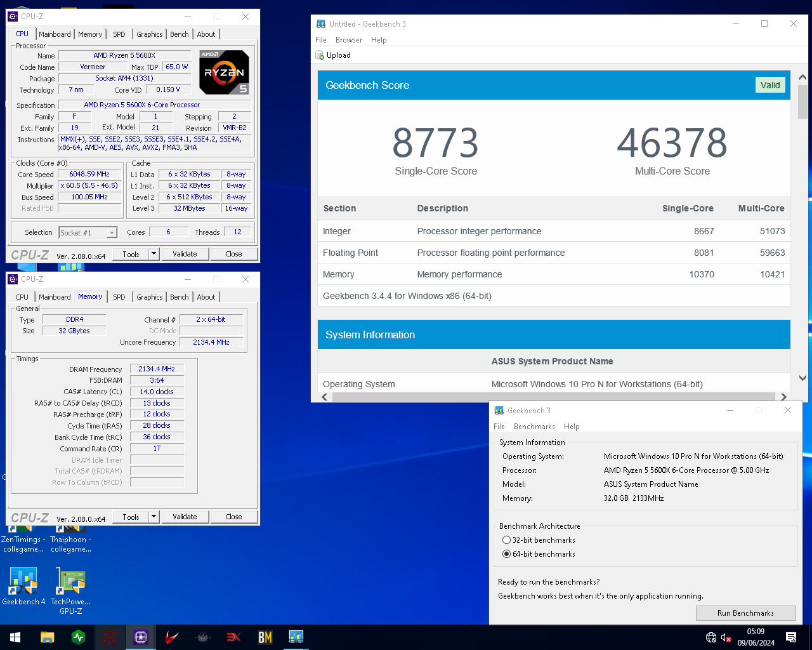Click scroll down arrow in Geekbench results
Viewport: 812px width, 650px height.
click(802, 378)
